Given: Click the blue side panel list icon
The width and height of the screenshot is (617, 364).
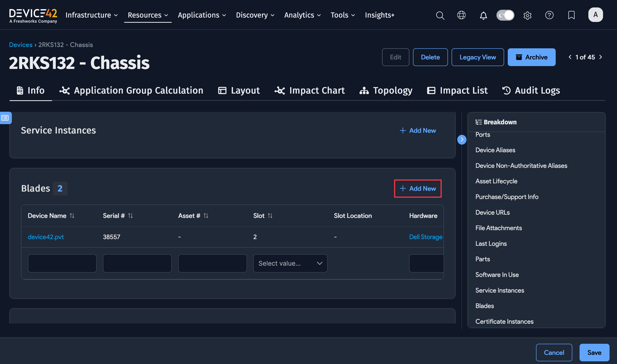Looking at the screenshot, I should tap(5, 118).
